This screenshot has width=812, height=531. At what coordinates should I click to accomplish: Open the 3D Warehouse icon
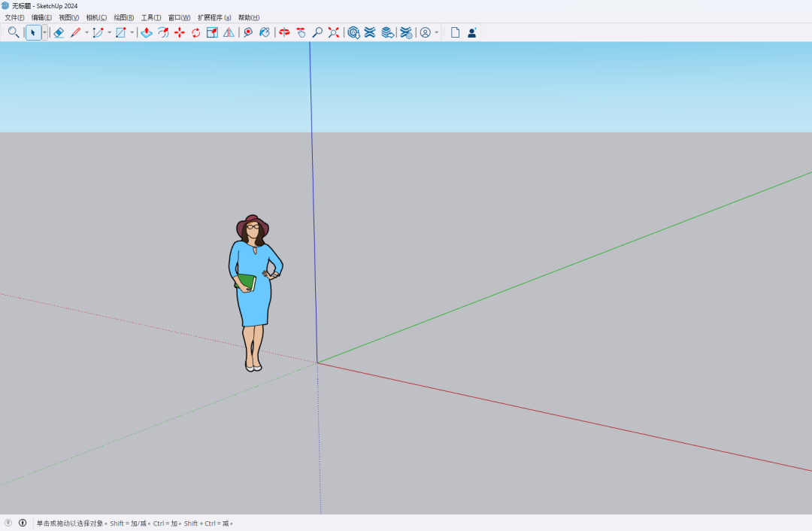point(353,32)
